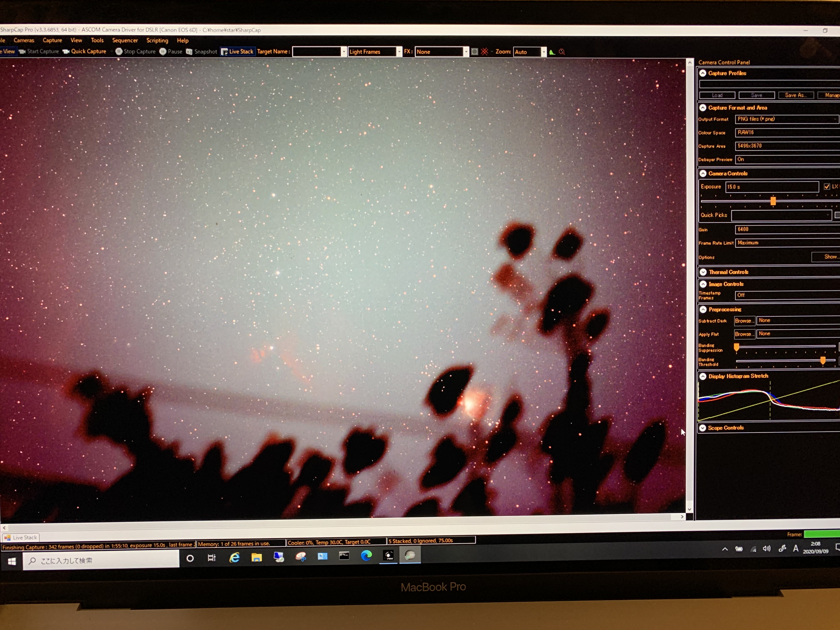Open File Explorer from the taskbar
The width and height of the screenshot is (840, 630).
(257, 557)
